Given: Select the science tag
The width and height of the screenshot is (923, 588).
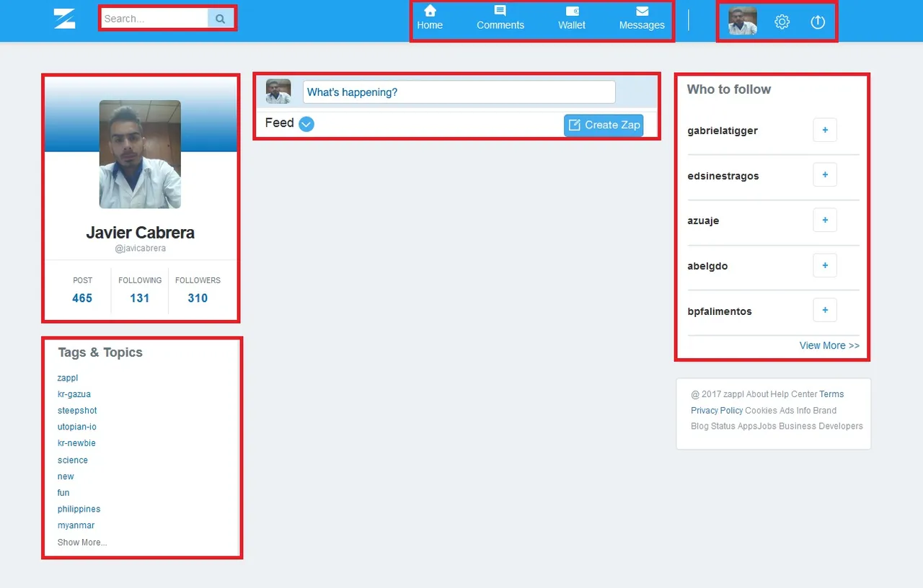Looking at the screenshot, I should pos(73,460).
